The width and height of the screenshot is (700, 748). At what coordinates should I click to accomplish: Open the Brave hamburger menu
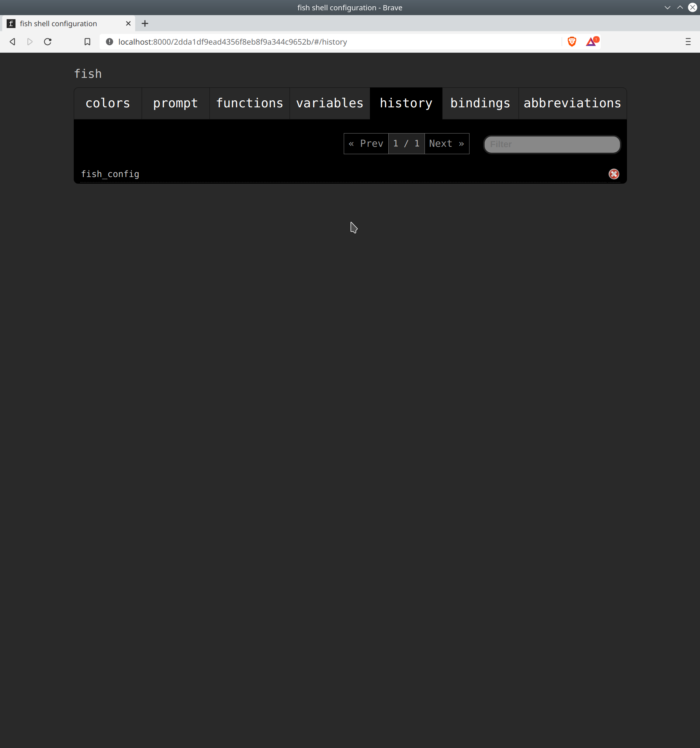[687, 42]
